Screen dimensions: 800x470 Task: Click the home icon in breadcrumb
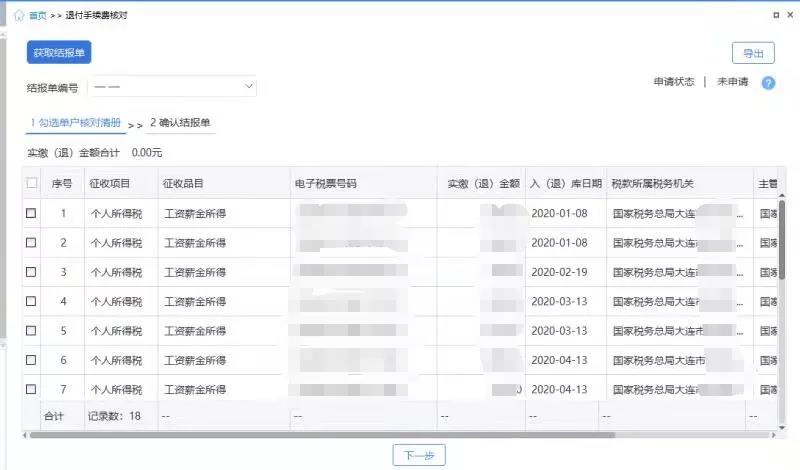[19, 15]
